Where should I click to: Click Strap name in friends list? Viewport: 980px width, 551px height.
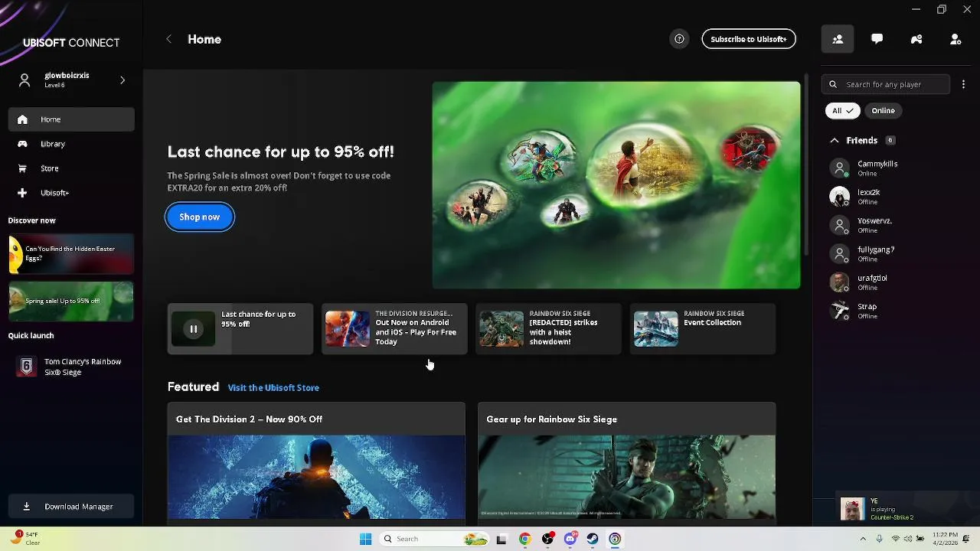[867, 307]
